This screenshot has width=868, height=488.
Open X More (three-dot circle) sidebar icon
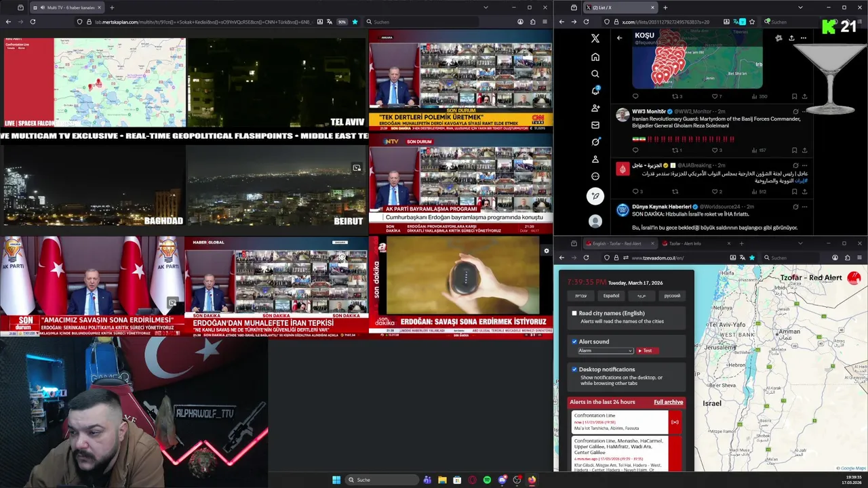pos(595,176)
